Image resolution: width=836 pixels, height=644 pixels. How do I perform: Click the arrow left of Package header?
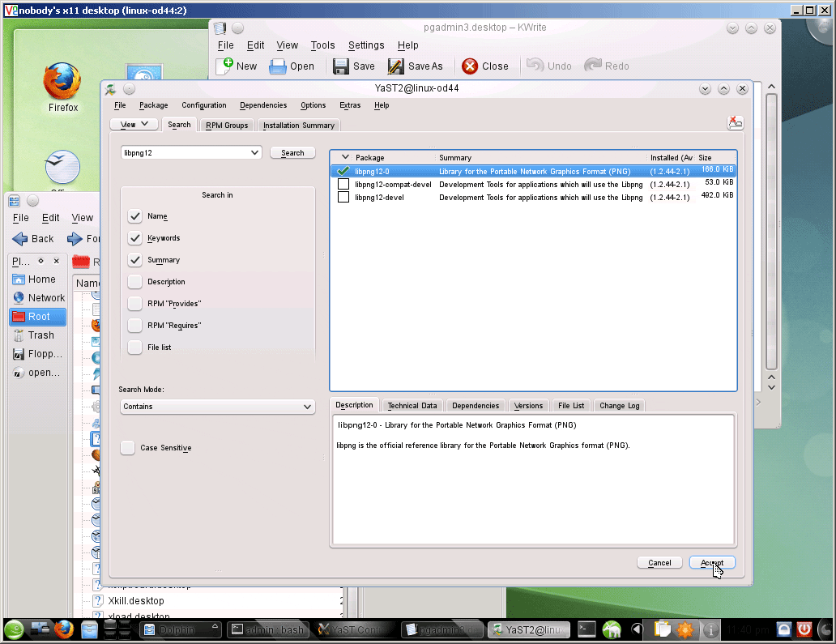coord(345,157)
